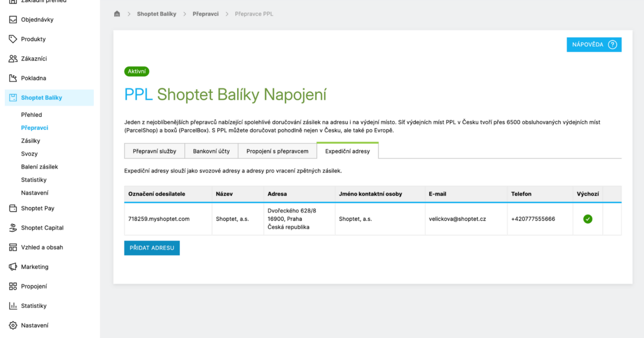Click email velickova@shoptet.cz
The width and height of the screenshot is (644, 338).
457,219
